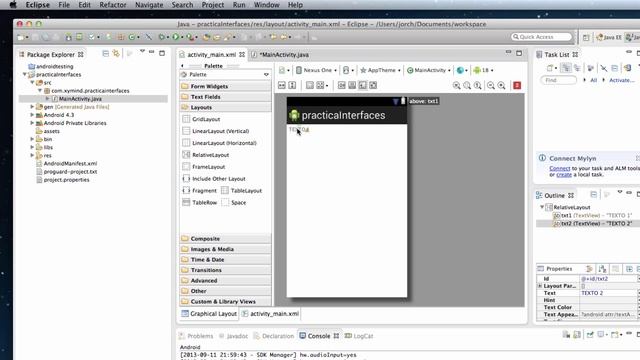Click the All filter in Task List
Viewport: 640px width, 360px height.
593,80
